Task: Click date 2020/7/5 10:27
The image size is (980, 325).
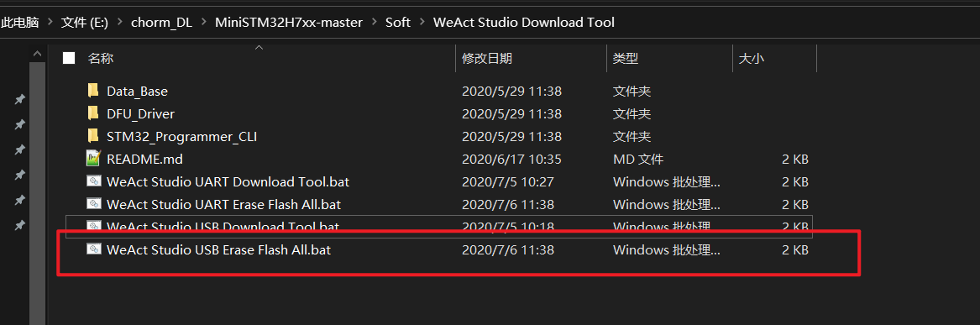Action: click(x=508, y=182)
